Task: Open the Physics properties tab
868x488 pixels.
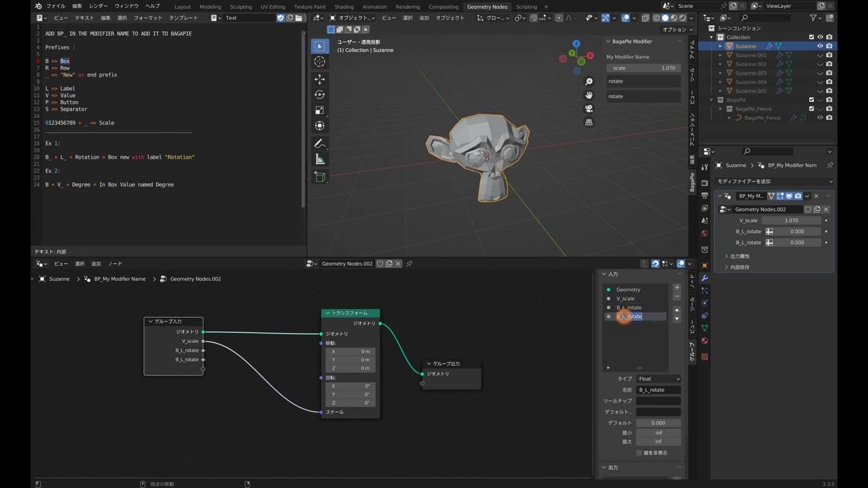Action: (x=705, y=303)
